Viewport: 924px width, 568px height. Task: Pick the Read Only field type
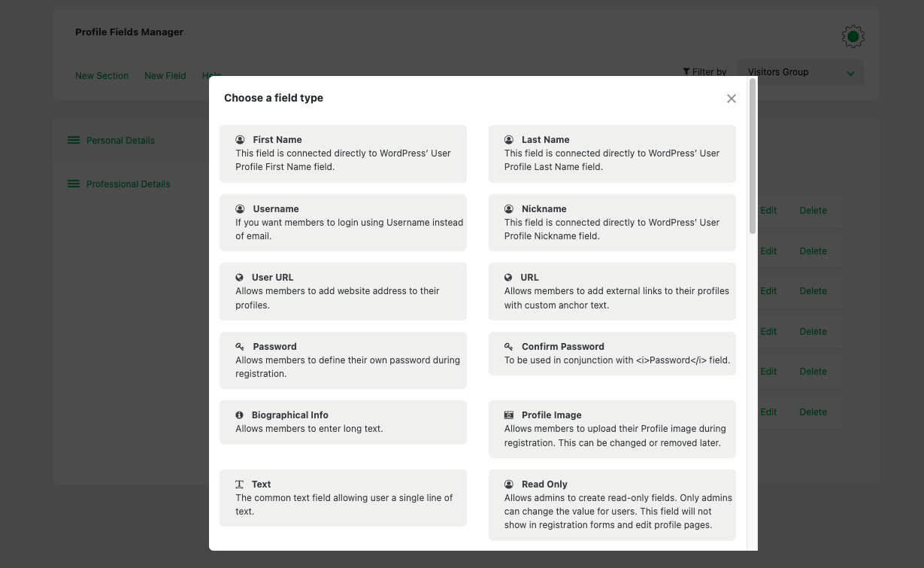pyautogui.click(x=612, y=505)
